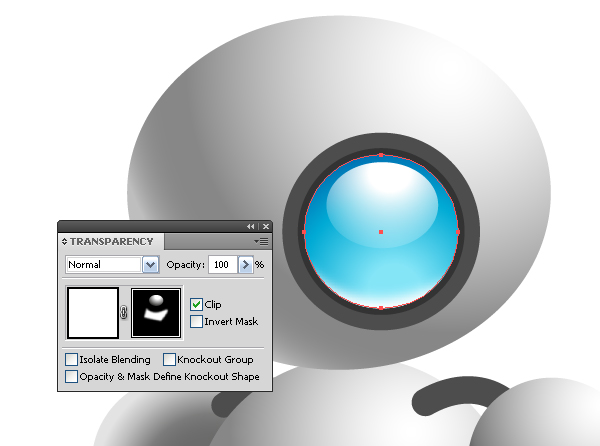Select the Transparency tab

(111, 241)
